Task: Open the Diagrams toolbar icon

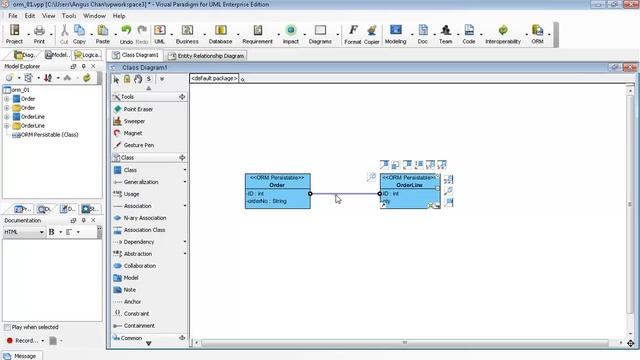Action: coord(320,34)
